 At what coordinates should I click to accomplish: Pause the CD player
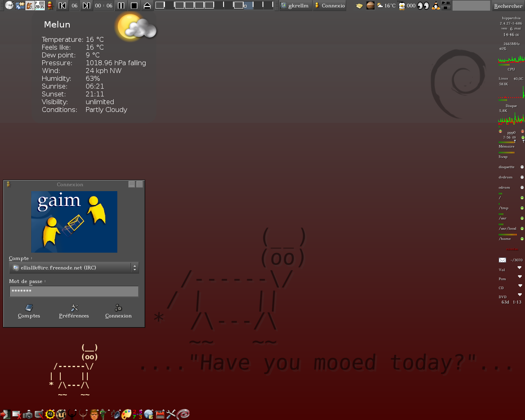[121, 6]
